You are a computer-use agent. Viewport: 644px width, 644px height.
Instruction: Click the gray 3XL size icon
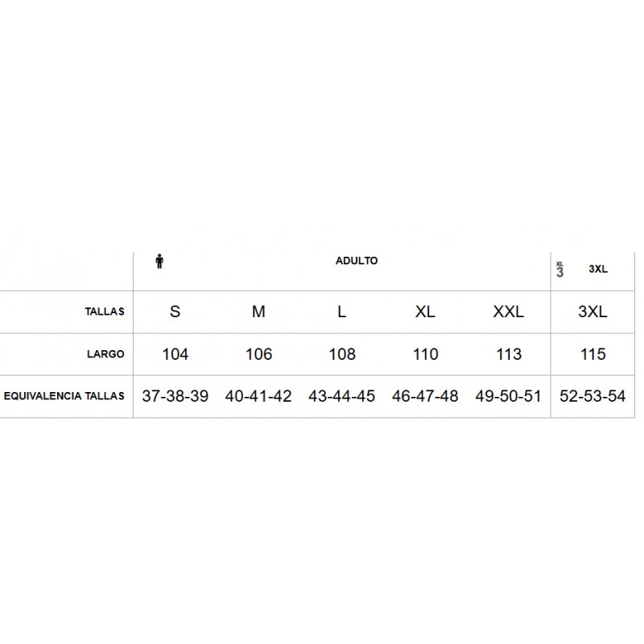[x=559, y=270]
